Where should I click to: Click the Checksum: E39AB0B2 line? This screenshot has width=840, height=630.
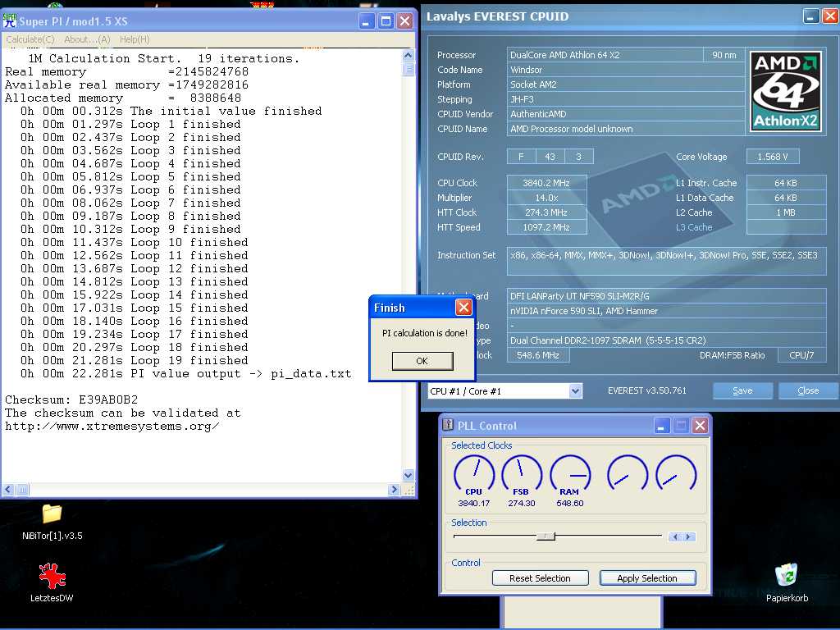coord(71,399)
